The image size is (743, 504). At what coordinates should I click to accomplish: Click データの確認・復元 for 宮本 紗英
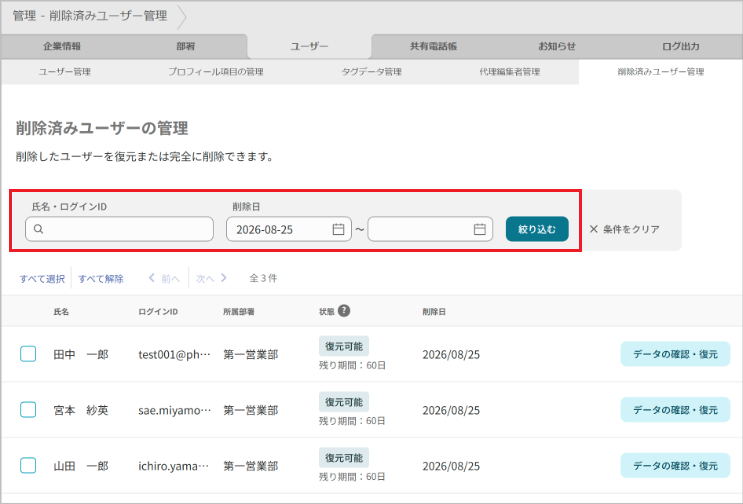[675, 410]
